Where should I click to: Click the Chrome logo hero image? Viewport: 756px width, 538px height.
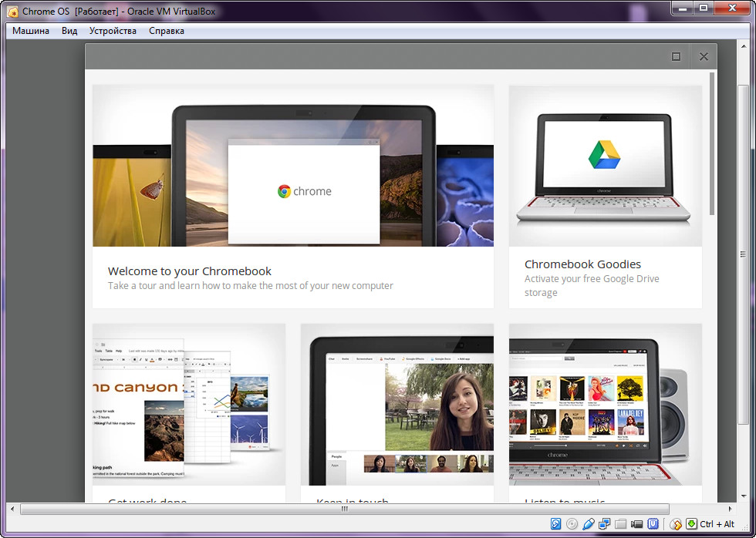(x=293, y=166)
